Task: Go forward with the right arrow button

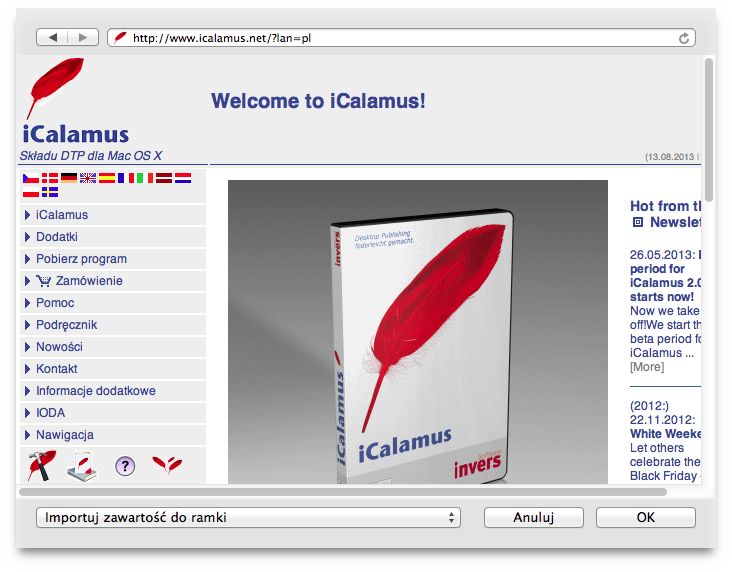Action: point(83,37)
